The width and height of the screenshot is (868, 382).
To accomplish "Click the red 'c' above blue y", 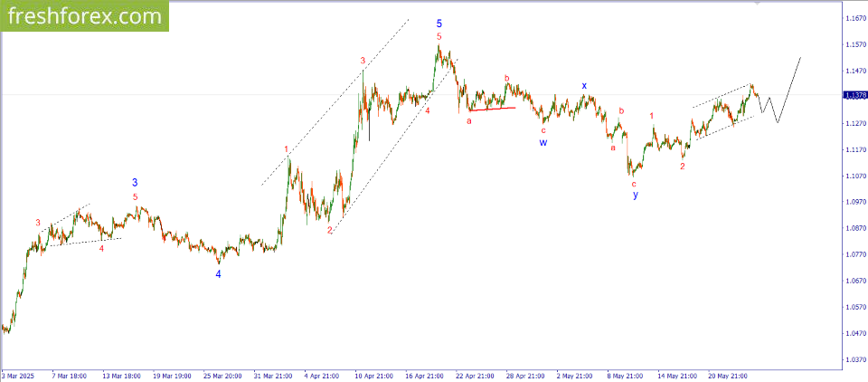I will point(634,184).
